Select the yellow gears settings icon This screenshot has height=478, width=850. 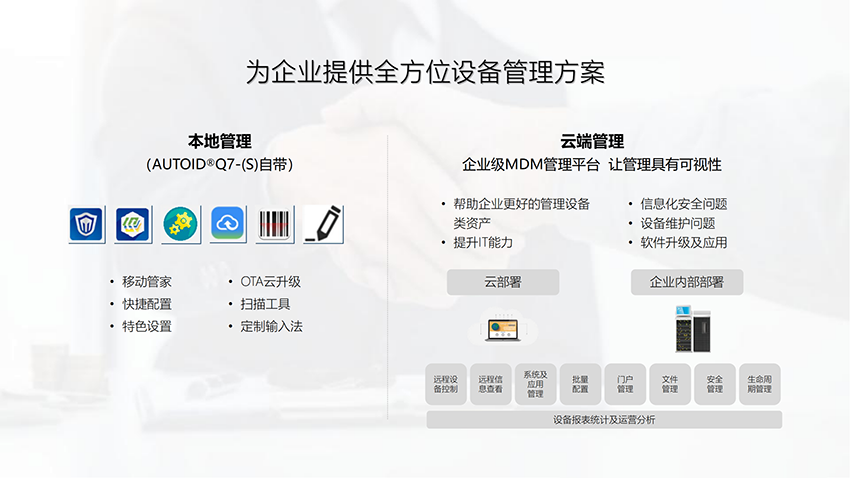(x=181, y=224)
